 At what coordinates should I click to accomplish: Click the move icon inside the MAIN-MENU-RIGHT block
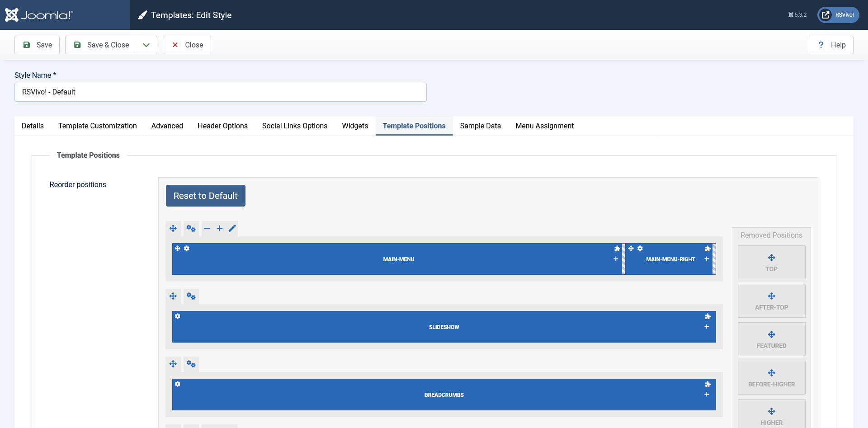point(631,249)
